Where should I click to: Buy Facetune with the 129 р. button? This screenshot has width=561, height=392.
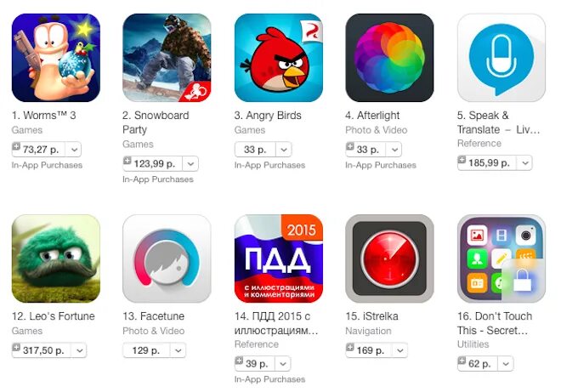(146, 350)
